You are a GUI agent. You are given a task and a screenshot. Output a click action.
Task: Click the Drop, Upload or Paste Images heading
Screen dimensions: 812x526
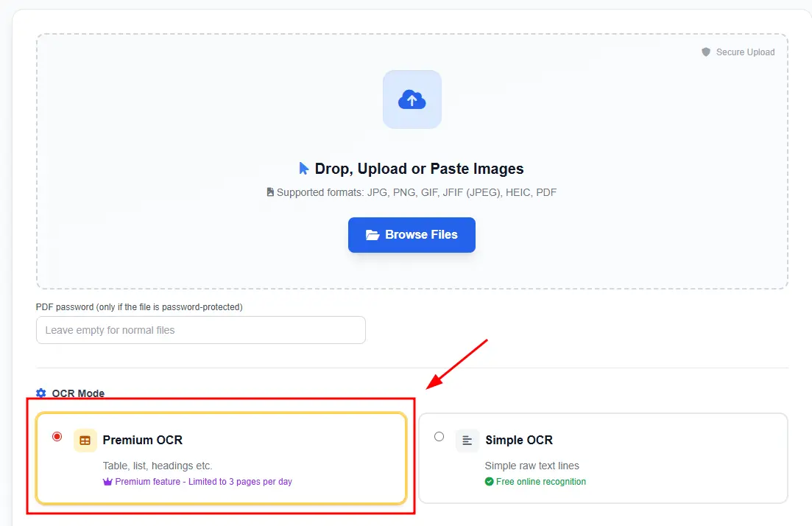(x=419, y=169)
